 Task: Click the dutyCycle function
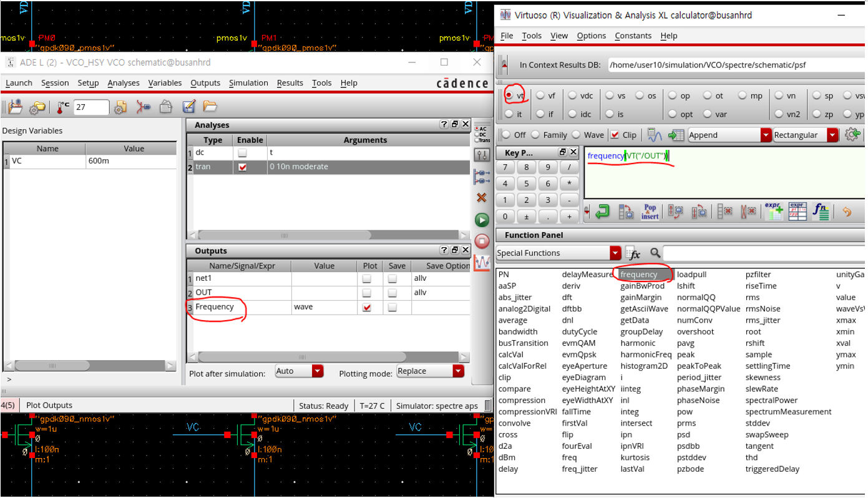[x=580, y=331]
